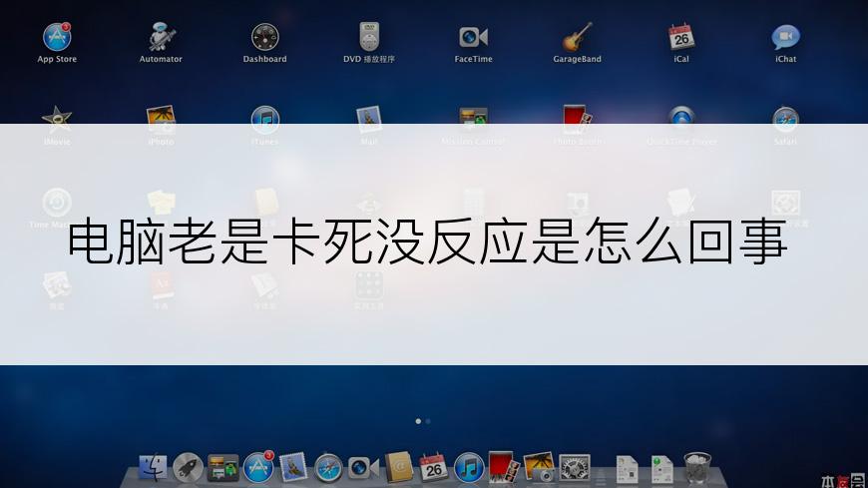
Task: Open FaceTime camera icon in Dock
Action: [363, 468]
